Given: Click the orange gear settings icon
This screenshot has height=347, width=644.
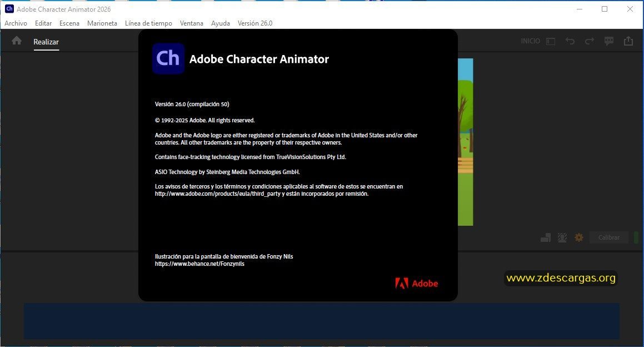Looking at the screenshot, I should (x=578, y=237).
